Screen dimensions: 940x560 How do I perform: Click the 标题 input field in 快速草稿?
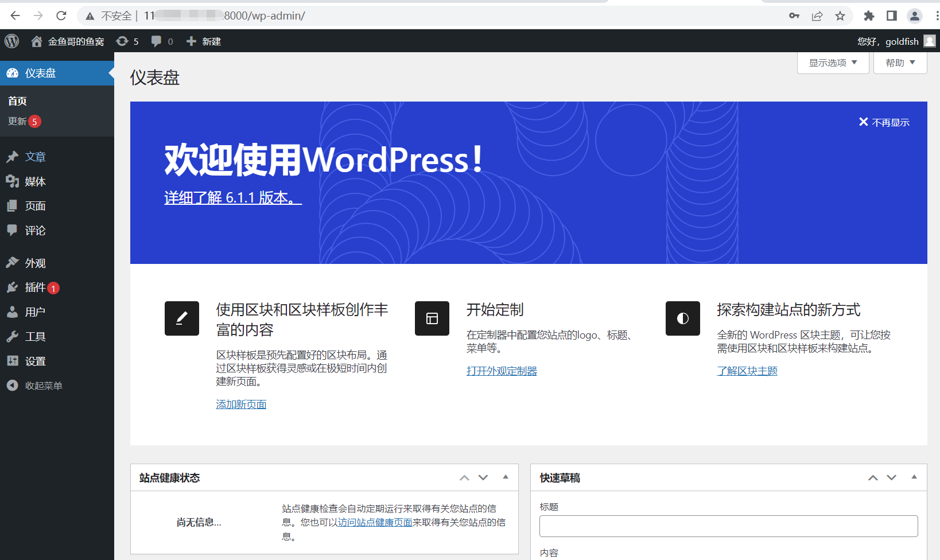click(729, 526)
